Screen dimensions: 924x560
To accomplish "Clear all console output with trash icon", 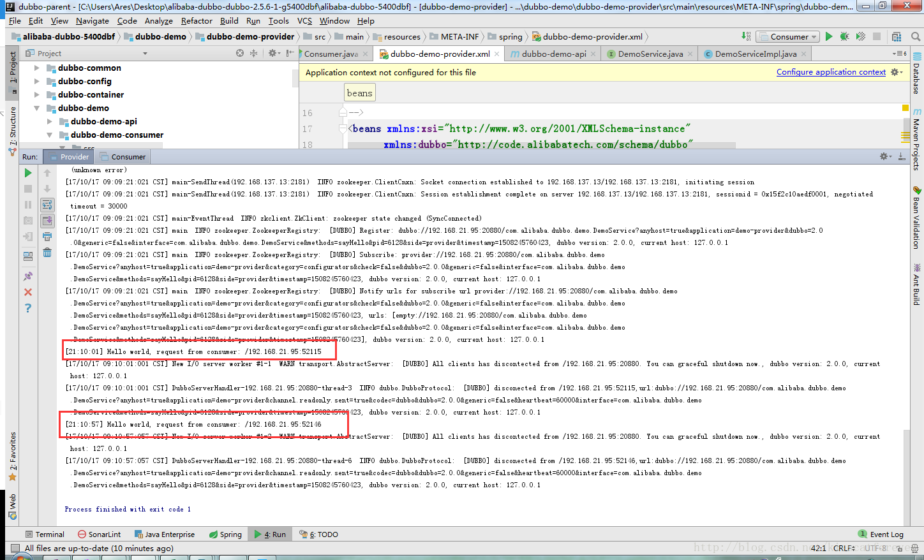I will pyautogui.click(x=47, y=253).
